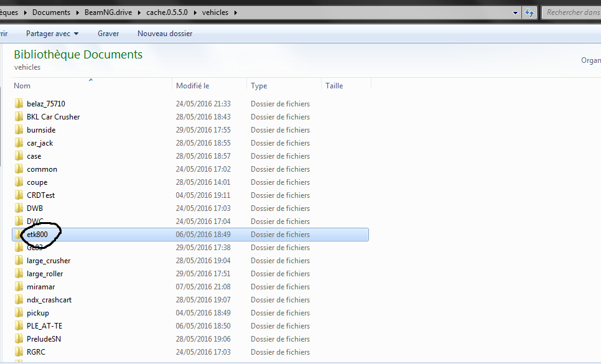
Task: Click the miramar folder icon
Action: click(x=19, y=287)
